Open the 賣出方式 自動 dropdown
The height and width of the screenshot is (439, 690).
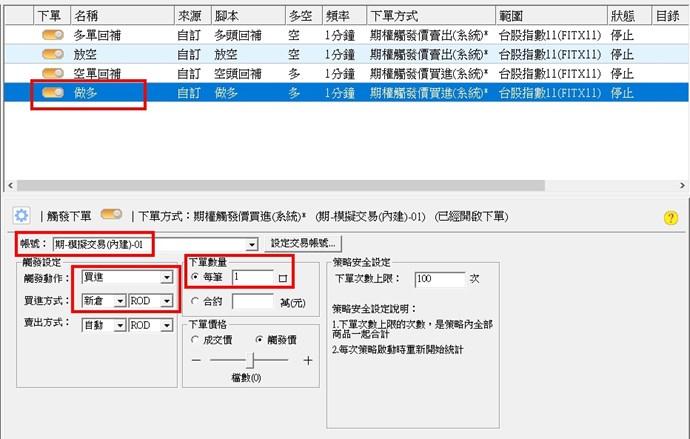tap(120, 325)
